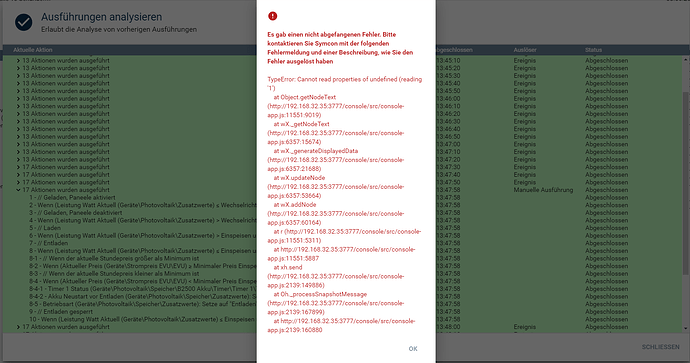Select step '8-4-2 - Akku Neustart vor Entladen'
Screen dimensions: 690x363
click(143, 297)
